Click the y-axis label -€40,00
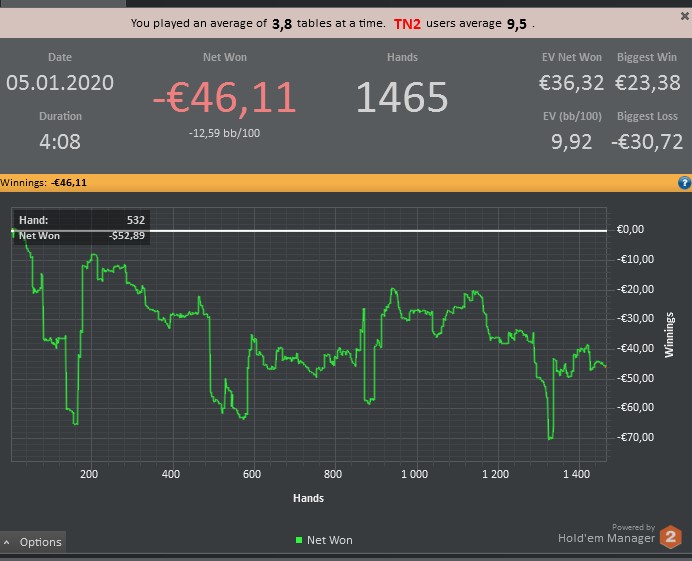 tap(636, 348)
